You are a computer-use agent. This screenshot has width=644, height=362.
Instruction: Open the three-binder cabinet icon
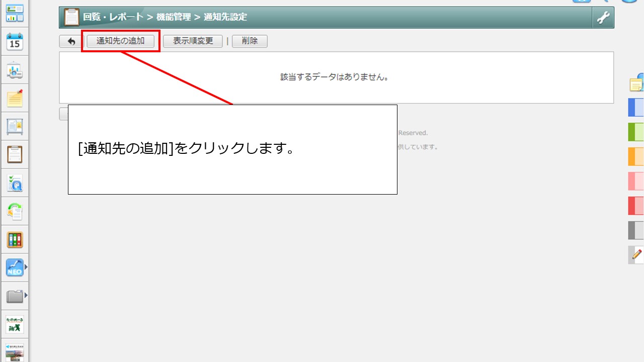[x=15, y=240]
